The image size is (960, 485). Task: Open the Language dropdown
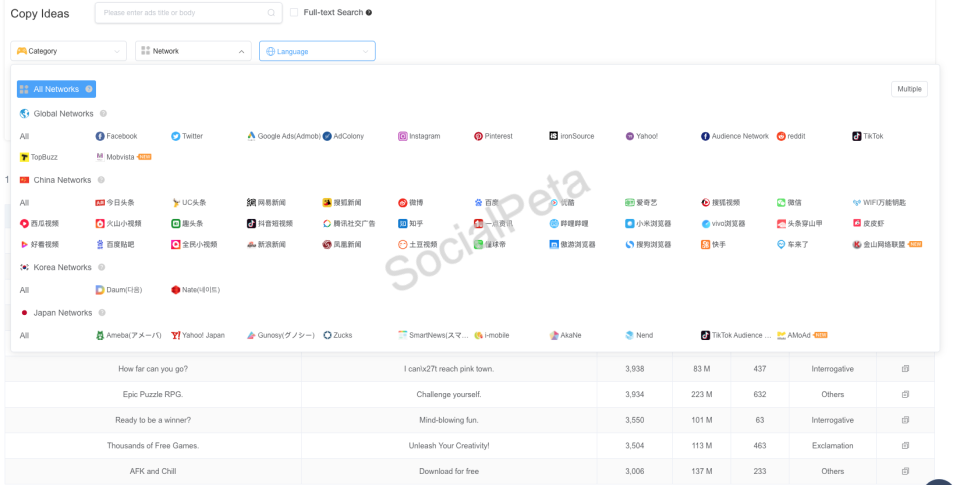point(317,51)
